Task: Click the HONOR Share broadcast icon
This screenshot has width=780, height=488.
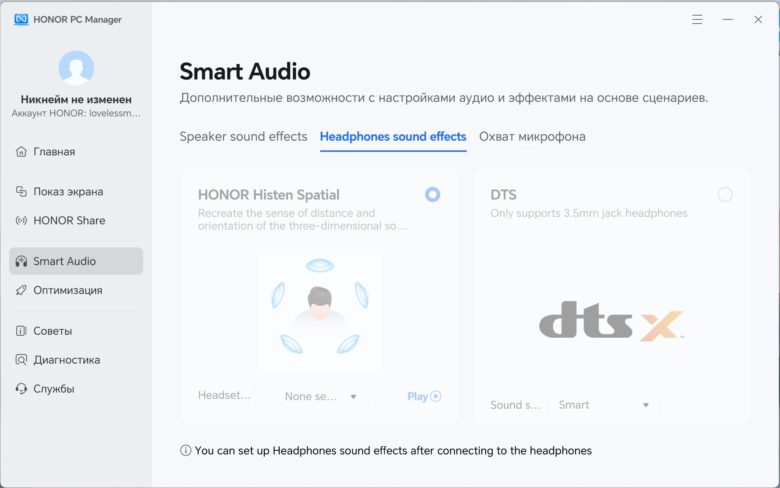Action: [21, 220]
